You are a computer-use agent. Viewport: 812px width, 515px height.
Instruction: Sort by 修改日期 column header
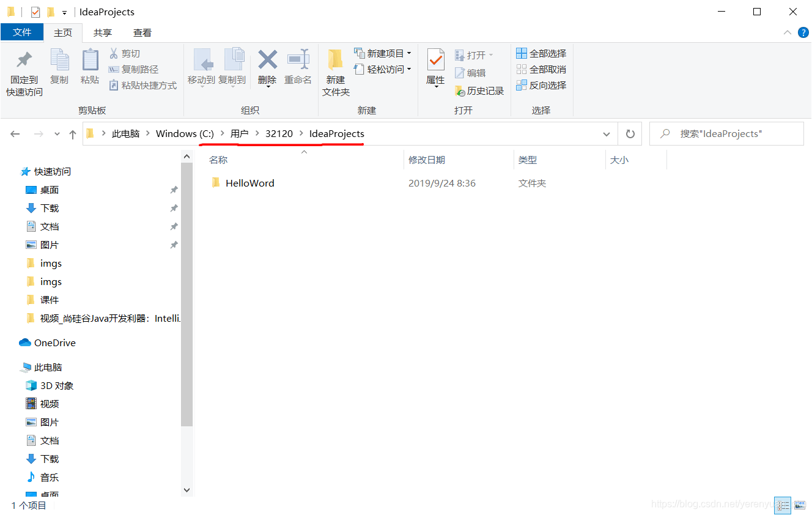pos(427,160)
